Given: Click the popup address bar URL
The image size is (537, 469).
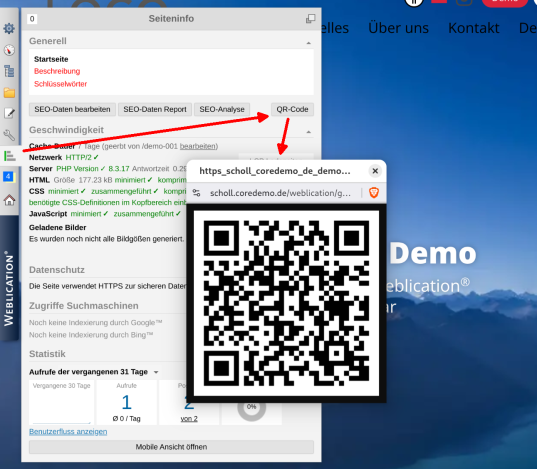Looking at the screenshot, I should [x=280, y=193].
